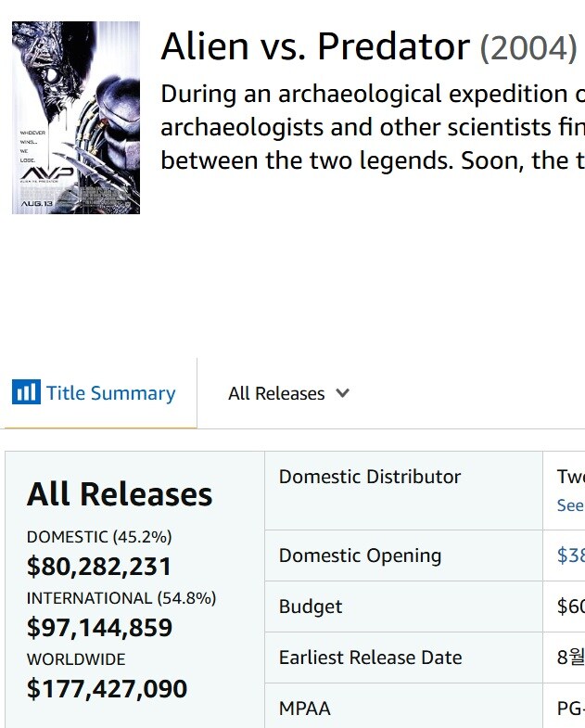The image size is (585, 728).
Task: Select the All Releases menu label
Action: (276, 393)
